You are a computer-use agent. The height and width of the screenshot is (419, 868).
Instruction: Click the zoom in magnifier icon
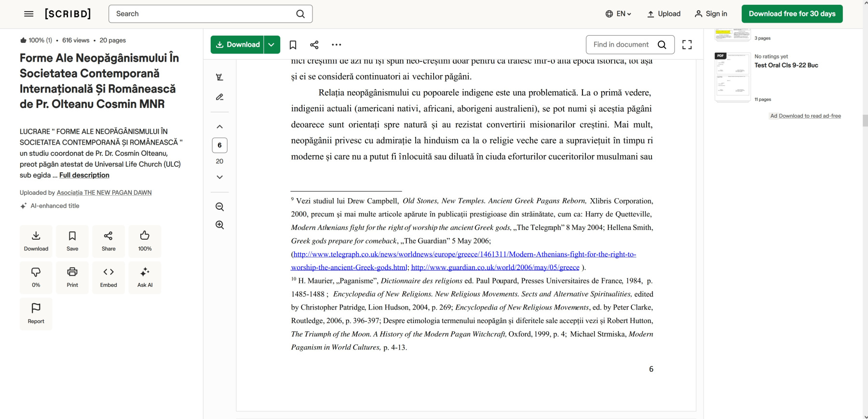pos(219,225)
